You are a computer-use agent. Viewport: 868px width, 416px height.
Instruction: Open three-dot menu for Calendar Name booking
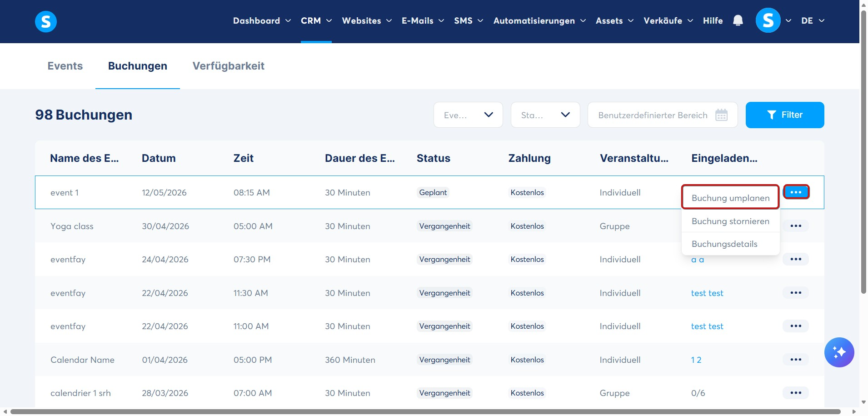click(x=796, y=360)
